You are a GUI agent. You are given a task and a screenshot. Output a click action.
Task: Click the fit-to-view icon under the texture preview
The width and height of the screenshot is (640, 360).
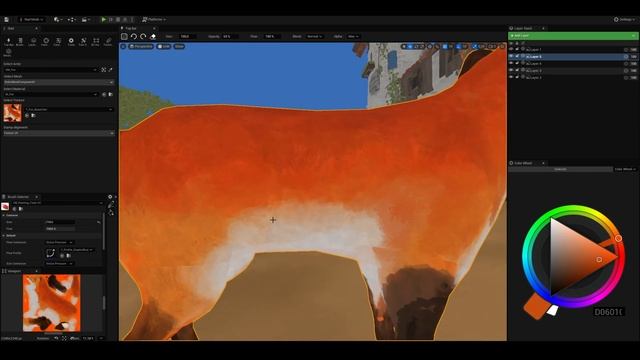(64, 338)
